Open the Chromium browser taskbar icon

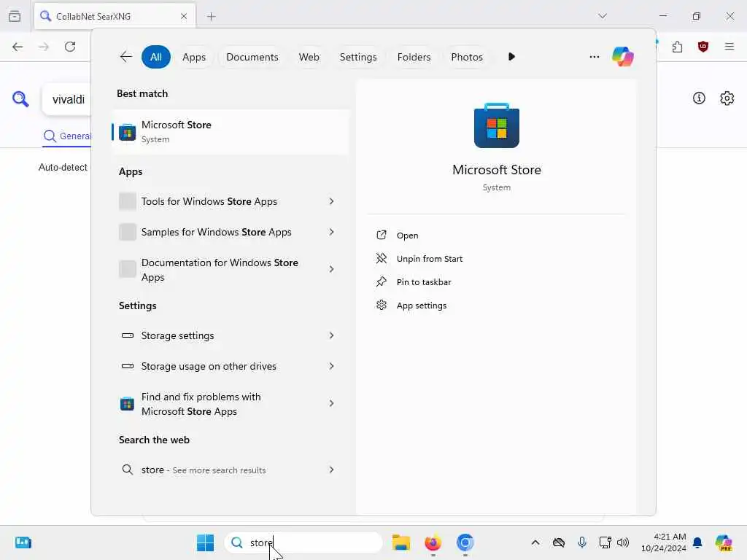pyautogui.click(x=465, y=542)
